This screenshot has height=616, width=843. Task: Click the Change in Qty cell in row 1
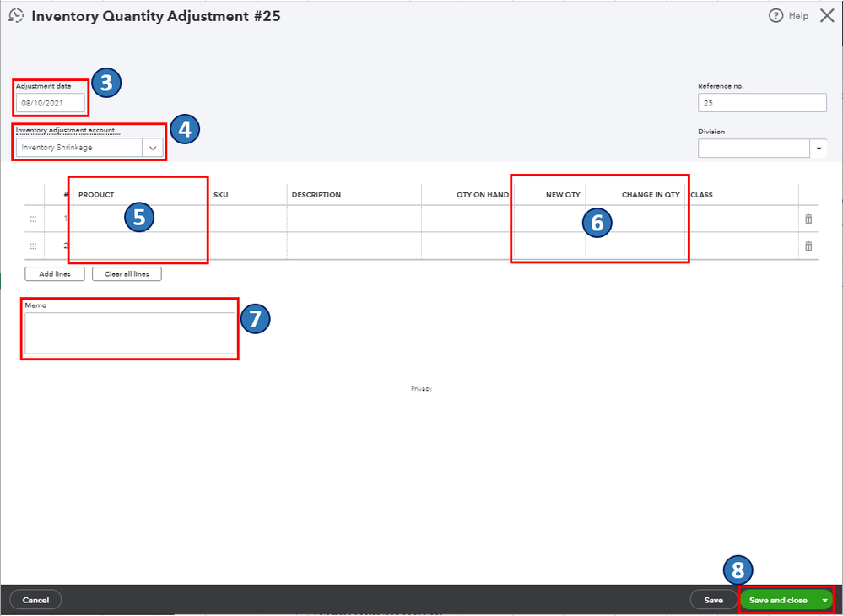tap(635, 219)
